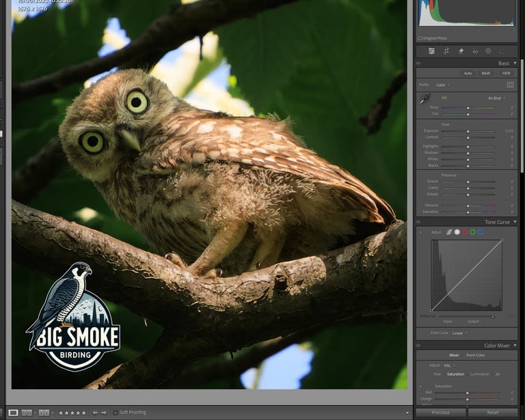Go to next photo arrow
The height and width of the screenshot is (420, 525).
104,413
